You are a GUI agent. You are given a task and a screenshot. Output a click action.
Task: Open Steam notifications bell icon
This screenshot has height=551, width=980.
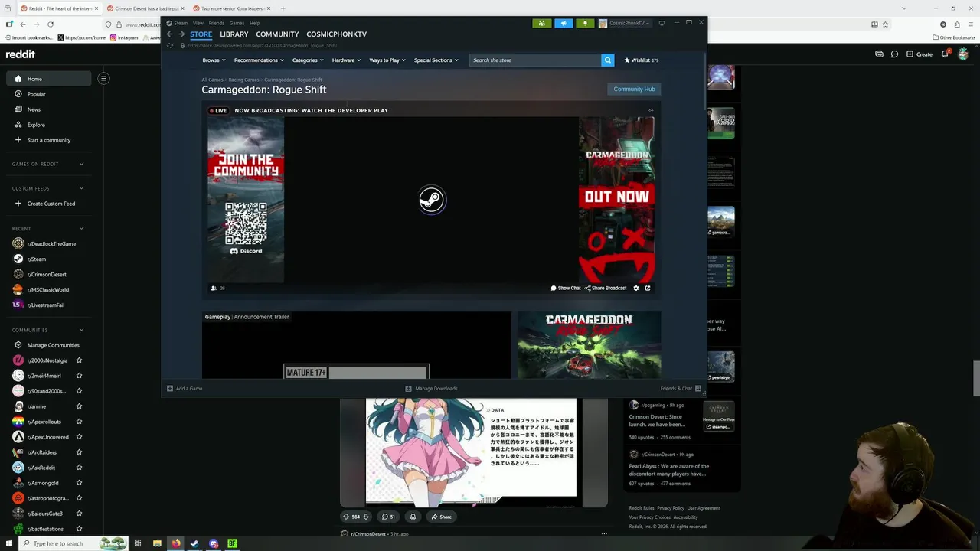coord(585,23)
